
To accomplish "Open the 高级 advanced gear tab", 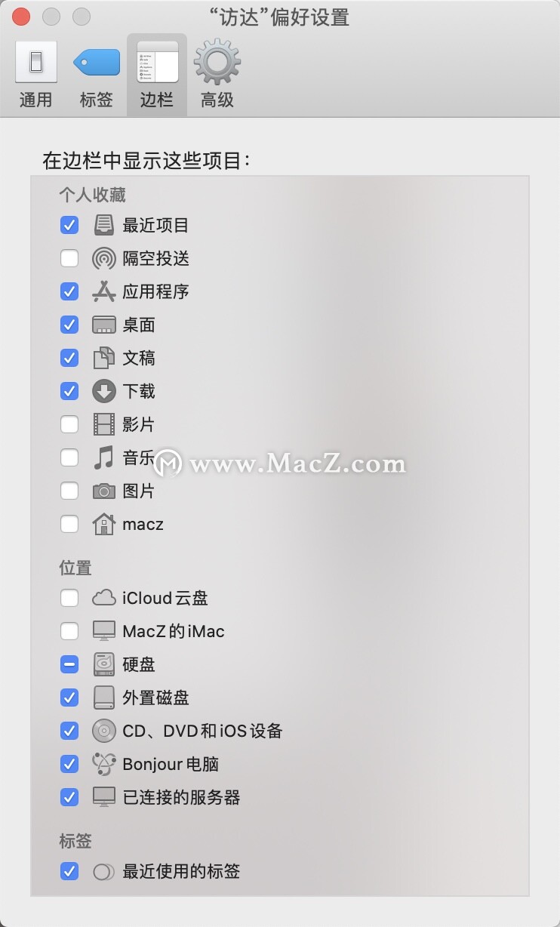I will pos(217,75).
